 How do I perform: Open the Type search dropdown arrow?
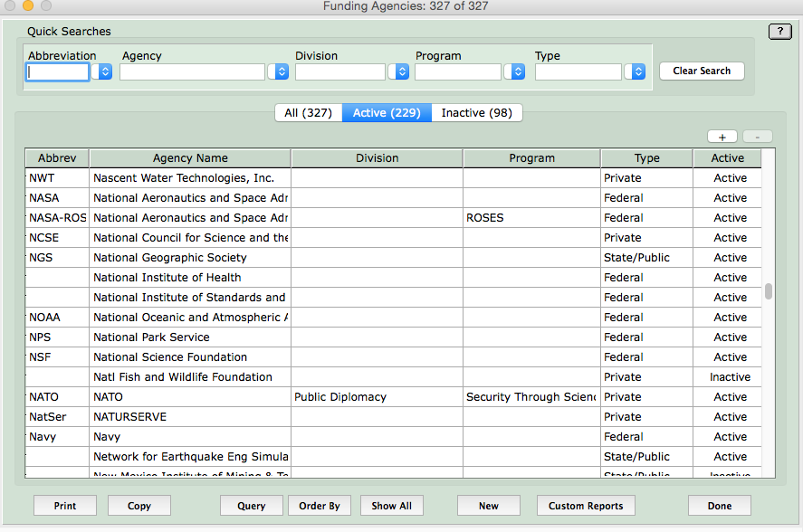tap(635, 71)
